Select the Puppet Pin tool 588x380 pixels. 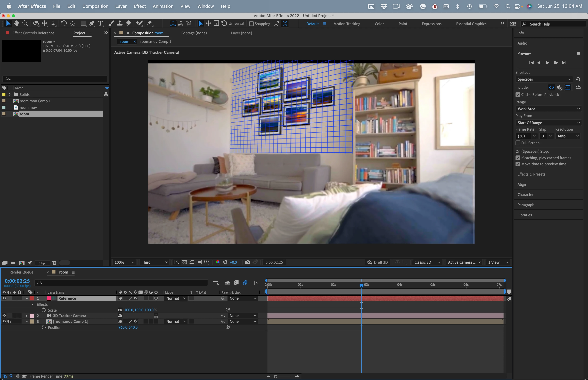(x=150, y=23)
